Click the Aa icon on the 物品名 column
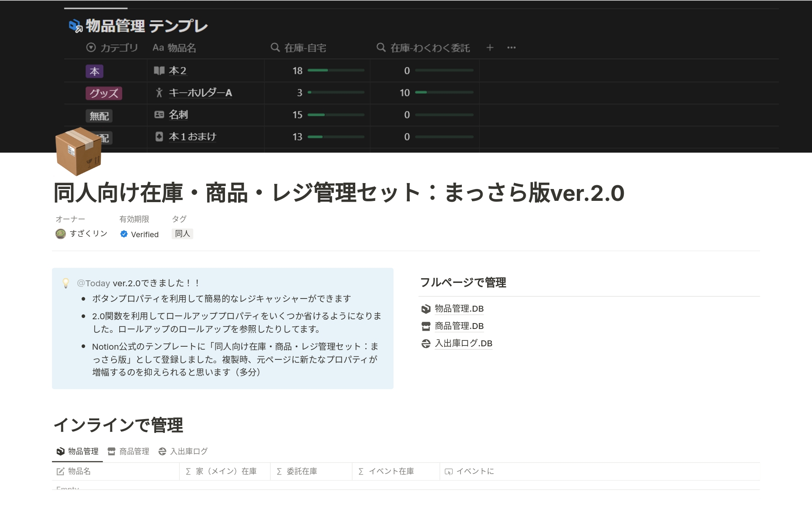Image resolution: width=812 pixels, height=507 pixels. [x=158, y=47]
